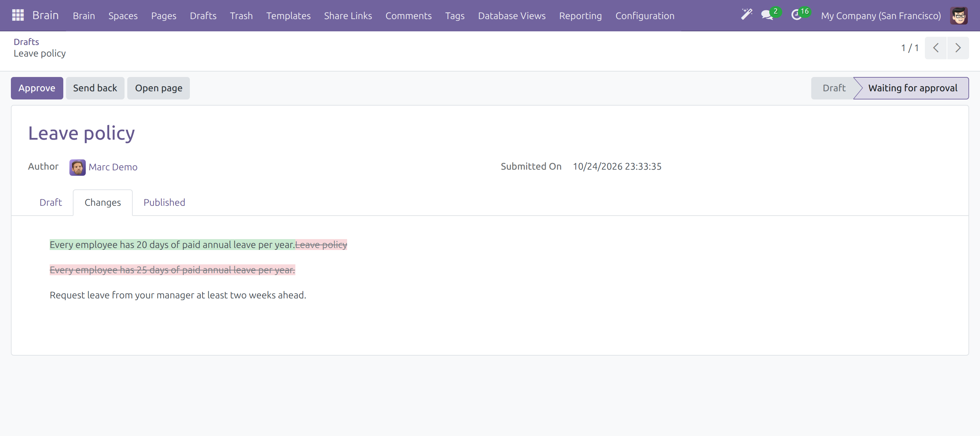Click the 1 / 1 pager counter
The height and width of the screenshot is (436, 980).
point(910,48)
